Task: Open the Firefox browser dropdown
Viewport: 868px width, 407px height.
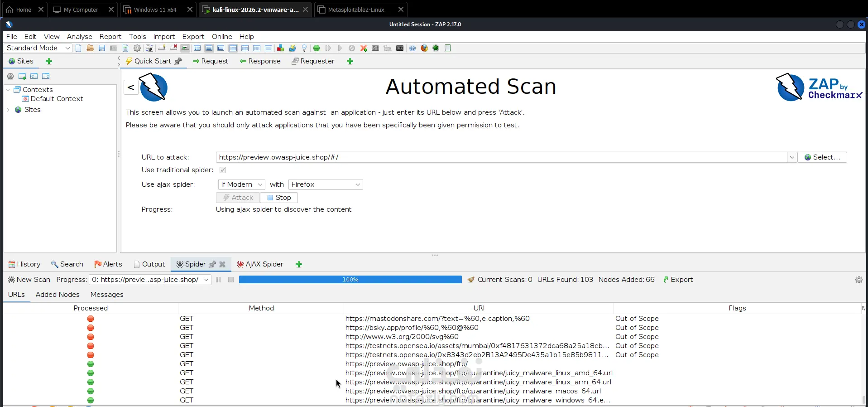Action: (326, 184)
